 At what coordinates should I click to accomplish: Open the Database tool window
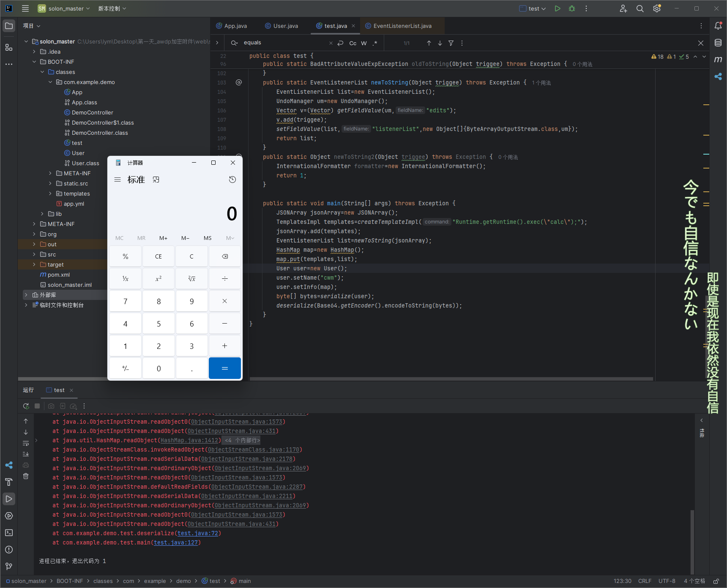(718, 43)
